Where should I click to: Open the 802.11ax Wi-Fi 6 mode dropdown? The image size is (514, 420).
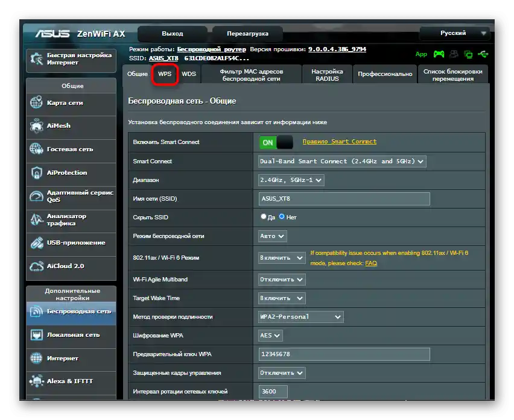click(x=282, y=258)
